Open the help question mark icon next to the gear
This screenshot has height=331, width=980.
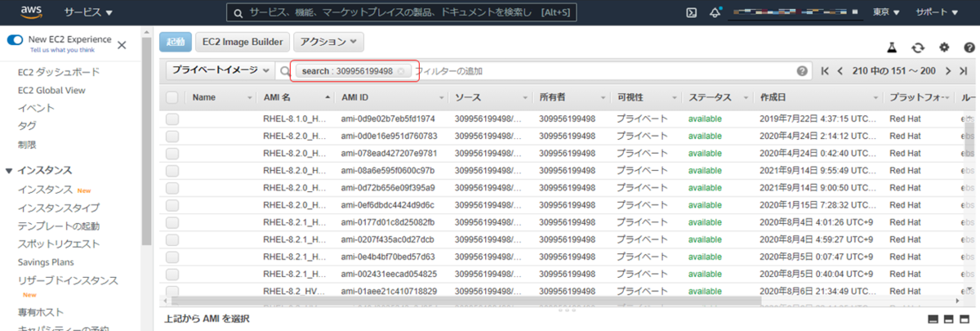[969, 48]
